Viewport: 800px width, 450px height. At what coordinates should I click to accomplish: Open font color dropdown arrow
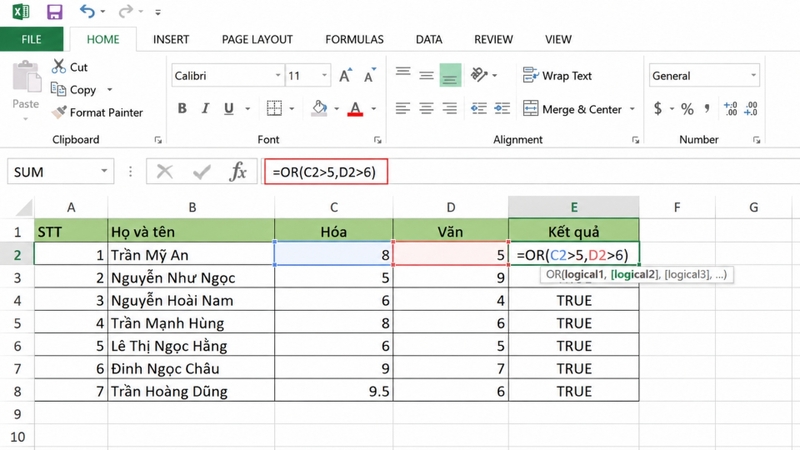tap(373, 109)
